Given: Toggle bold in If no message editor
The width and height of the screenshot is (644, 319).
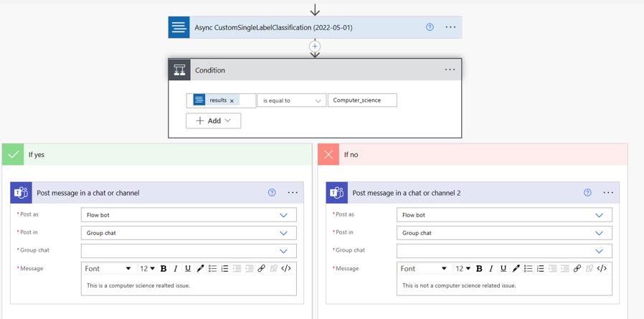Looking at the screenshot, I should click(479, 269).
